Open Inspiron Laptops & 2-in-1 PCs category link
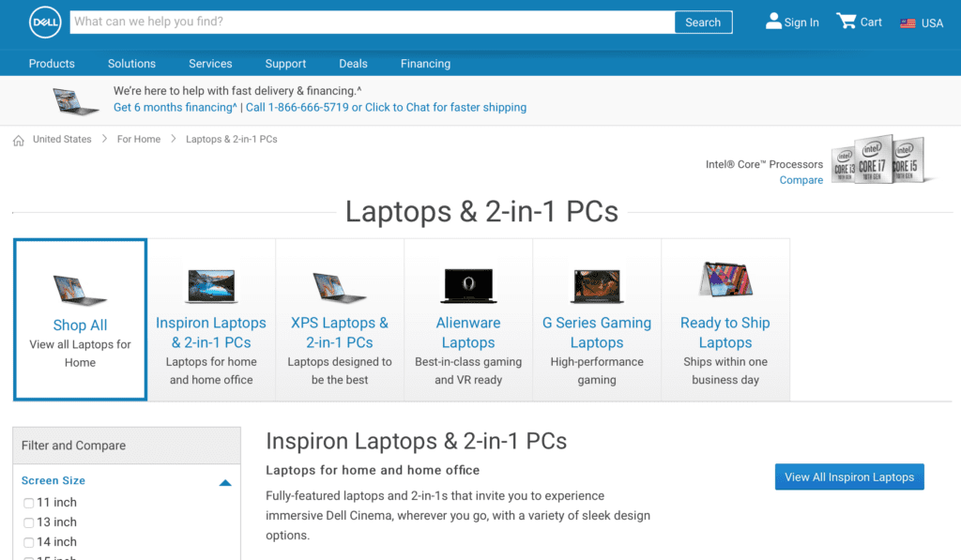 coord(211,333)
